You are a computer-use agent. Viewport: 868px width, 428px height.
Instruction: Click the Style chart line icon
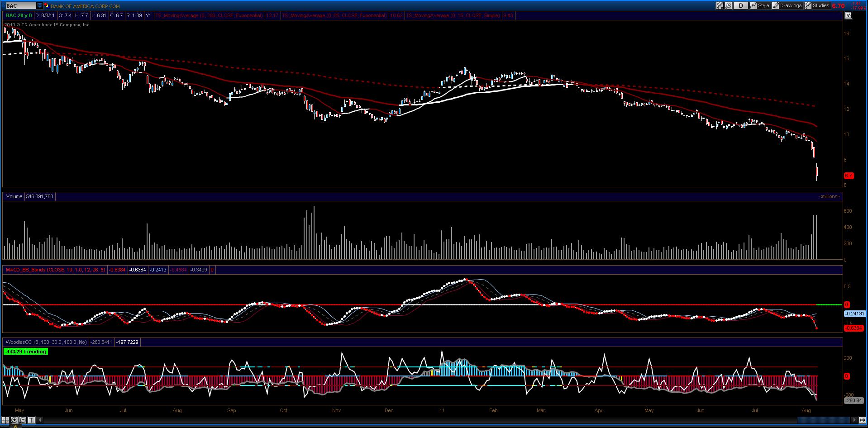pos(753,5)
